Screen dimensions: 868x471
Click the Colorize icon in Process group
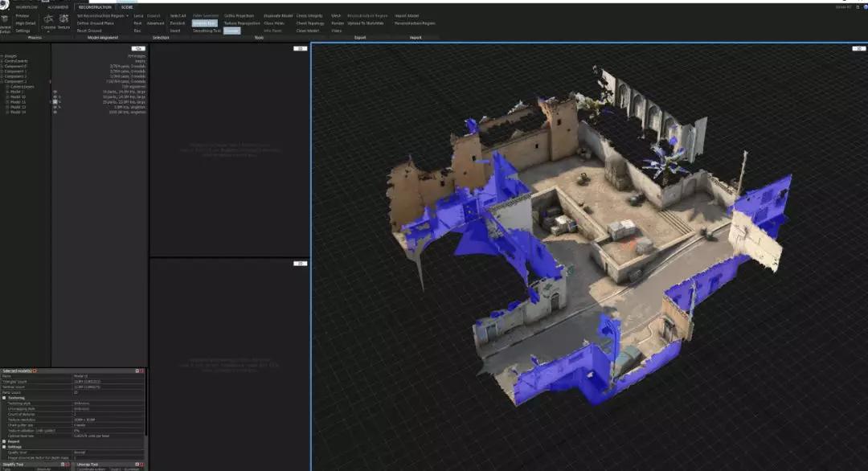click(x=47, y=20)
